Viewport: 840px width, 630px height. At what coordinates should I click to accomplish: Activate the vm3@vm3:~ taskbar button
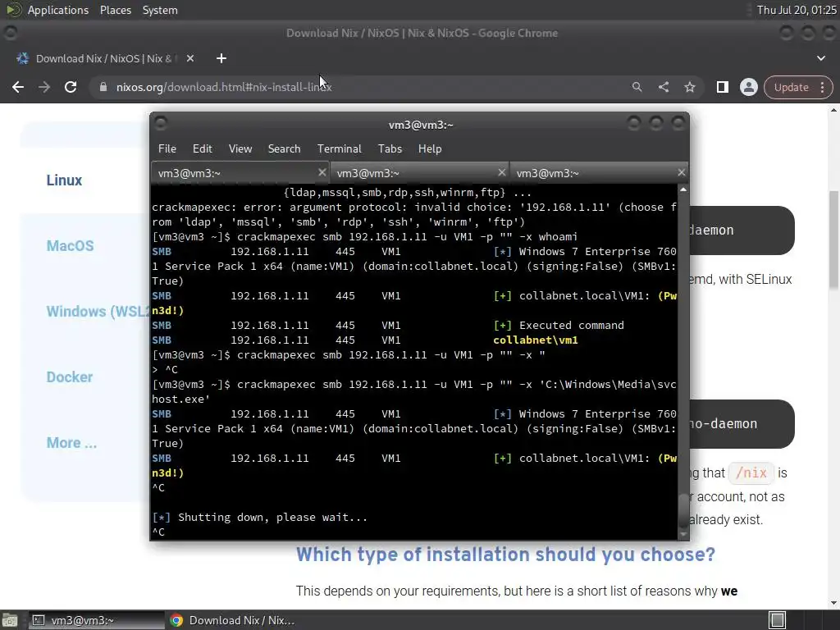[96, 620]
